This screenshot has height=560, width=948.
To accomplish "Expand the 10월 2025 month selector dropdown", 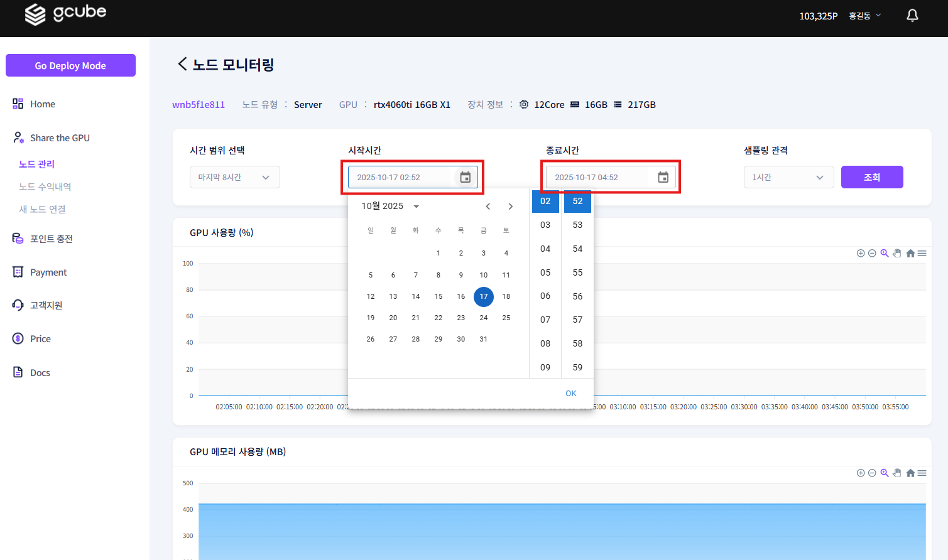I will 390,205.
